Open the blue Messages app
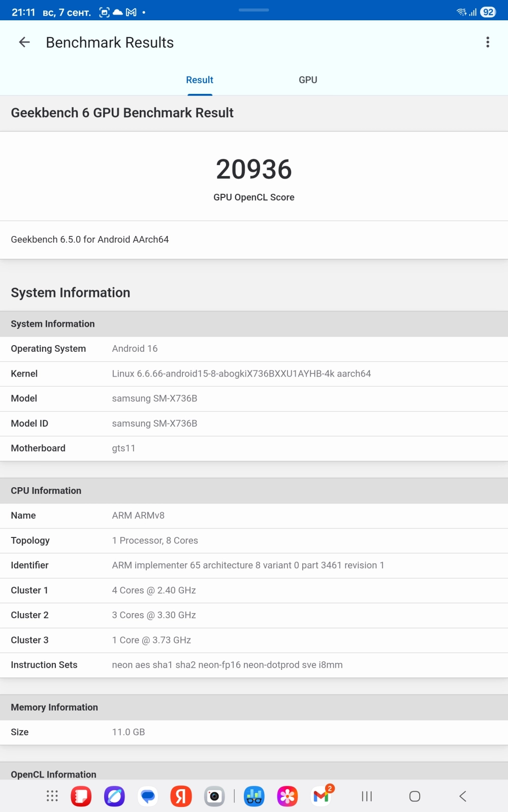508x812 pixels. click(x=148, y=796)
